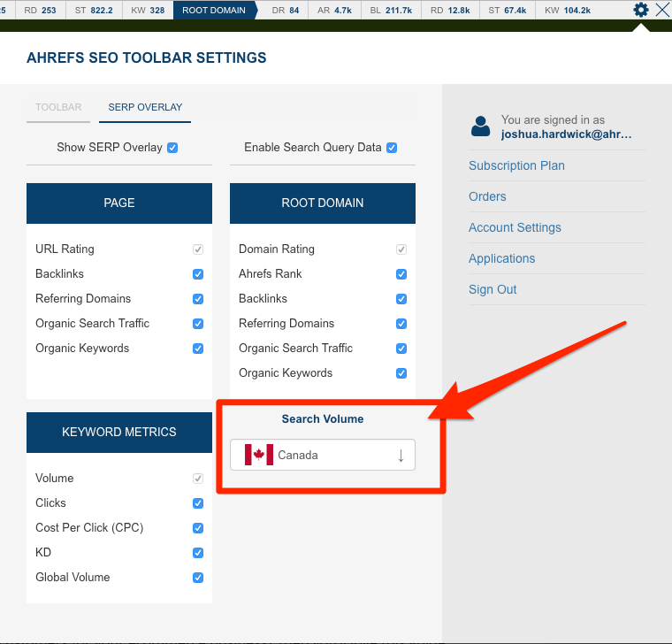Image resolution: width=672 pixels, height=644 pixels.
Task: Uncheck Cost Per Click (CPC) checkbox
Action: (x=198, y=528)
